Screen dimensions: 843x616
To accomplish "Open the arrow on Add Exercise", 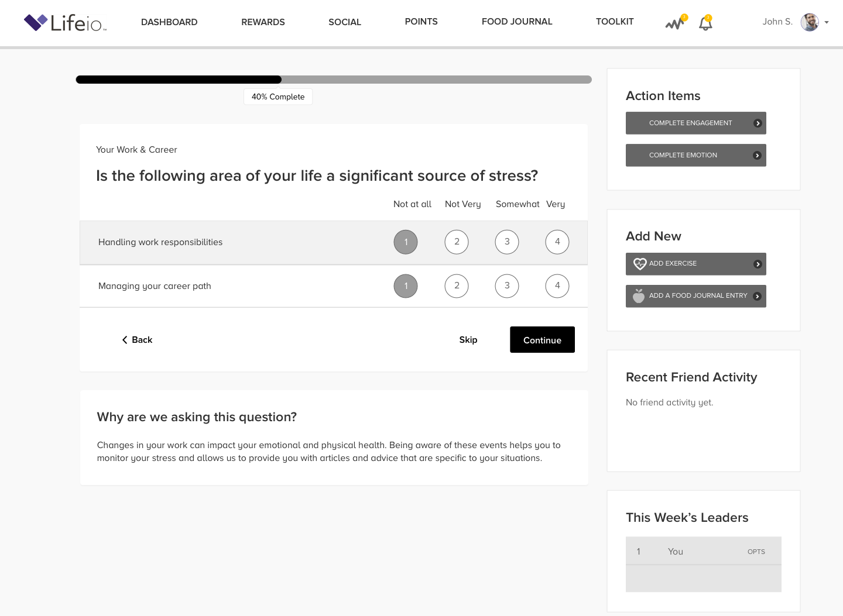I will [758, 264].
